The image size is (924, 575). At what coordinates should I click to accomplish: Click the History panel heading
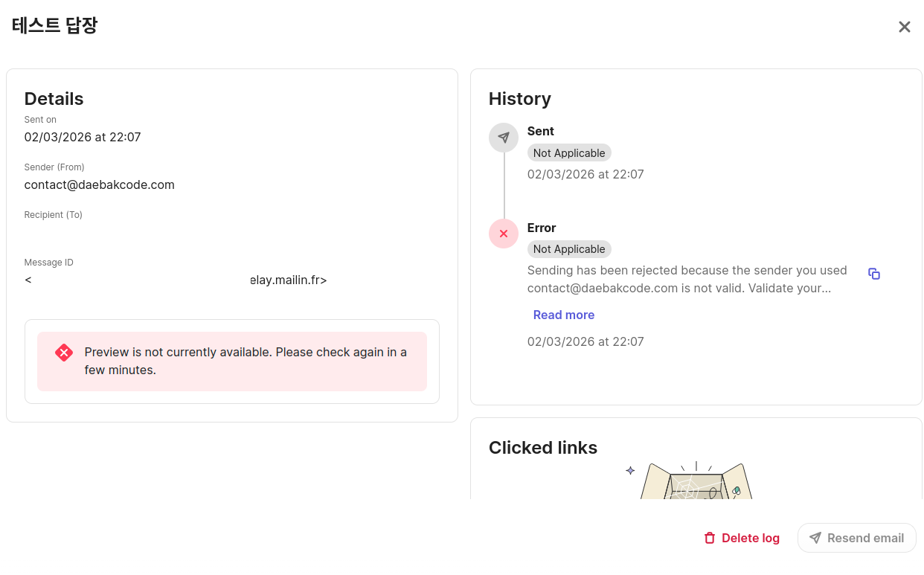tap(520, 99)
